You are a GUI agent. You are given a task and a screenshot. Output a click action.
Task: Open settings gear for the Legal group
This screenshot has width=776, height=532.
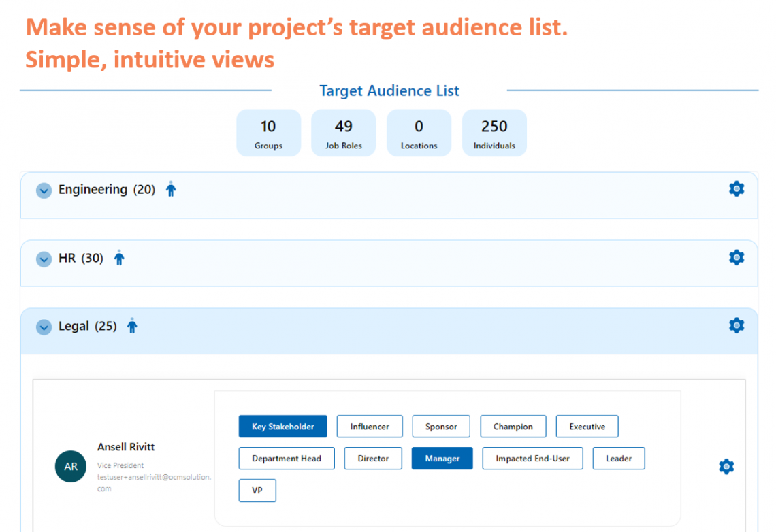[x=737, y=326]
